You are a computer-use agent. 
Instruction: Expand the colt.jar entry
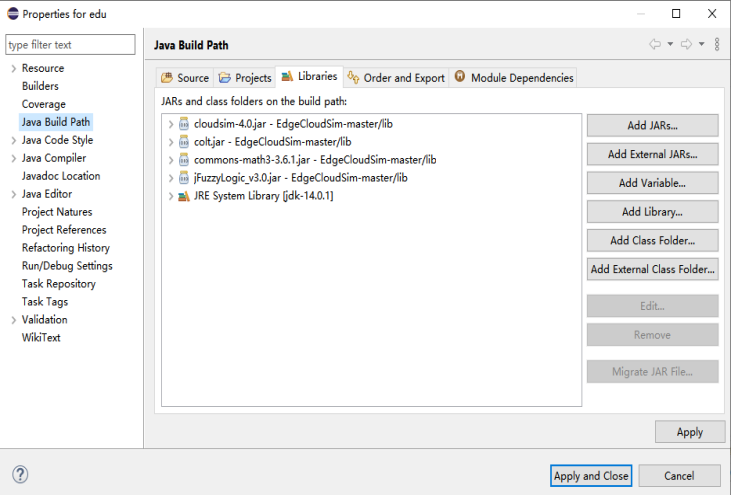(x=171, y=142)
